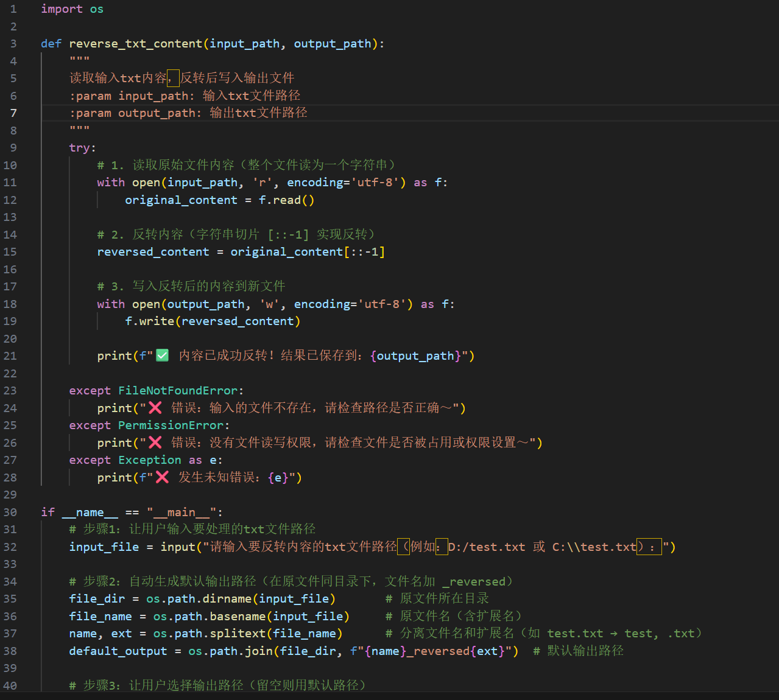Click line number 30 in the gutter
779x700 pixels.
(x=10, y=513)
